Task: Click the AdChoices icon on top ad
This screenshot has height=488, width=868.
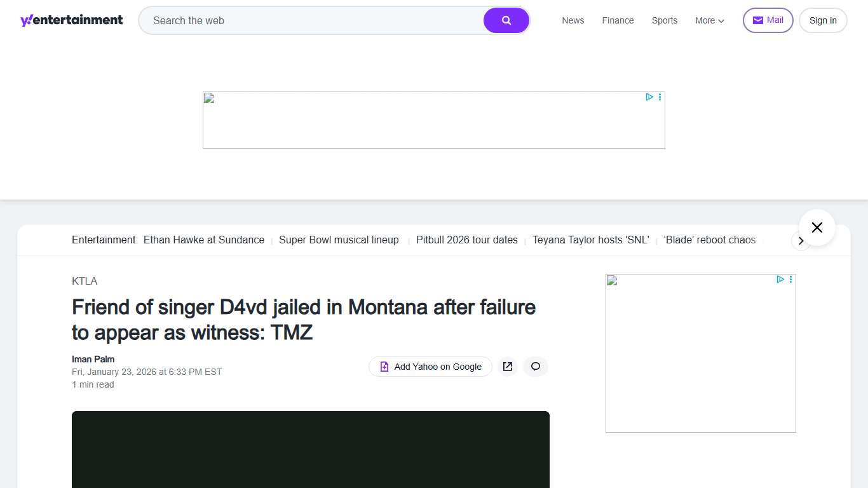Action: coord(649,97)
